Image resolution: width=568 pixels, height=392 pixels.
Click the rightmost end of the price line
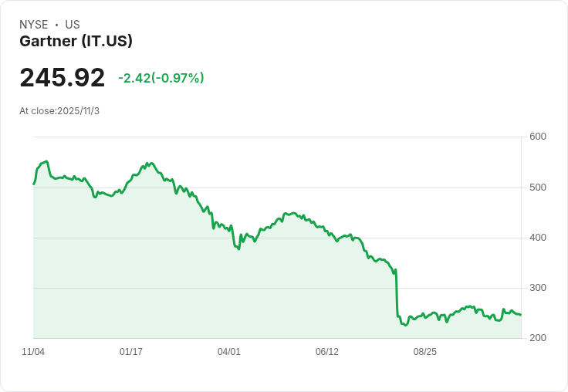coord(520,315)
